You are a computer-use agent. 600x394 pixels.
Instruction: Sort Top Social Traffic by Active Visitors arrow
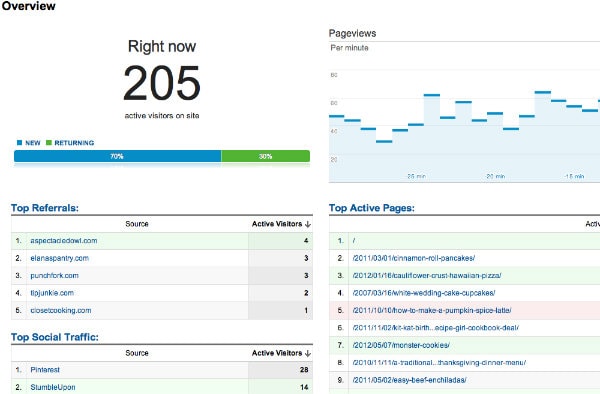(x=308, y=353)
